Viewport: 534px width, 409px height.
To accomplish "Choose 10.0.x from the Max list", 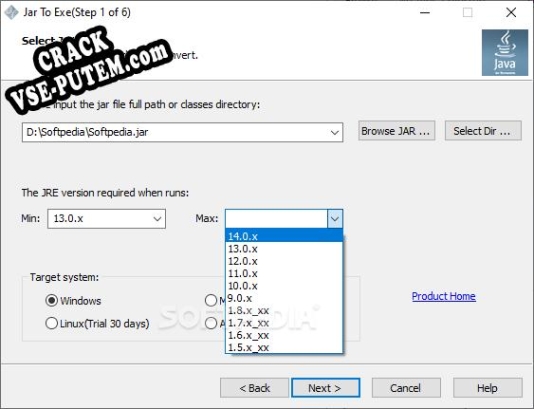I will click(x=284, y=285).
